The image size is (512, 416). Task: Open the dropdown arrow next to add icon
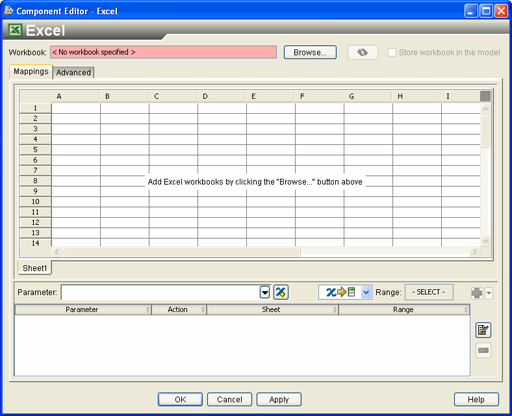(x=489, y=293)
